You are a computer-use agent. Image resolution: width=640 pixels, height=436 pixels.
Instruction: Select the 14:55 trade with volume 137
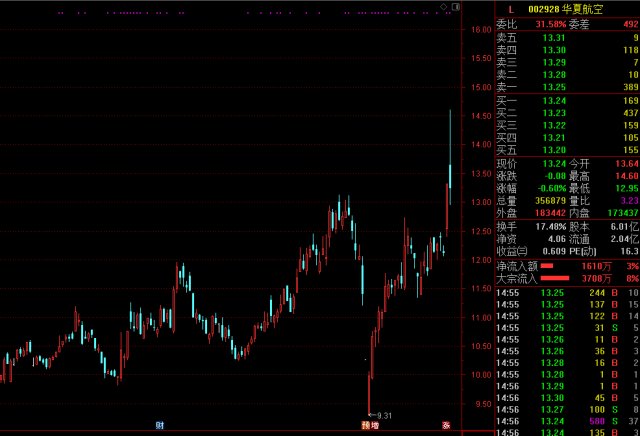pyautogui.click(x=567, y=305)
